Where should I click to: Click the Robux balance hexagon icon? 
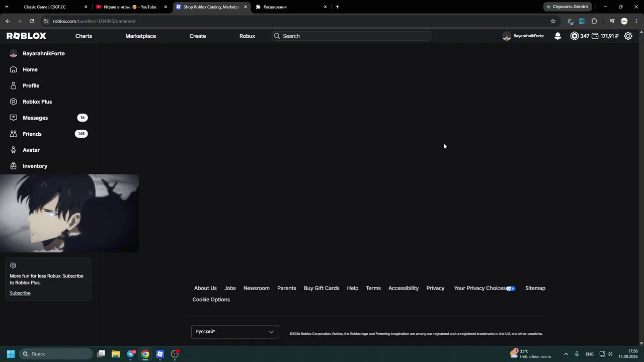(575, 36)
